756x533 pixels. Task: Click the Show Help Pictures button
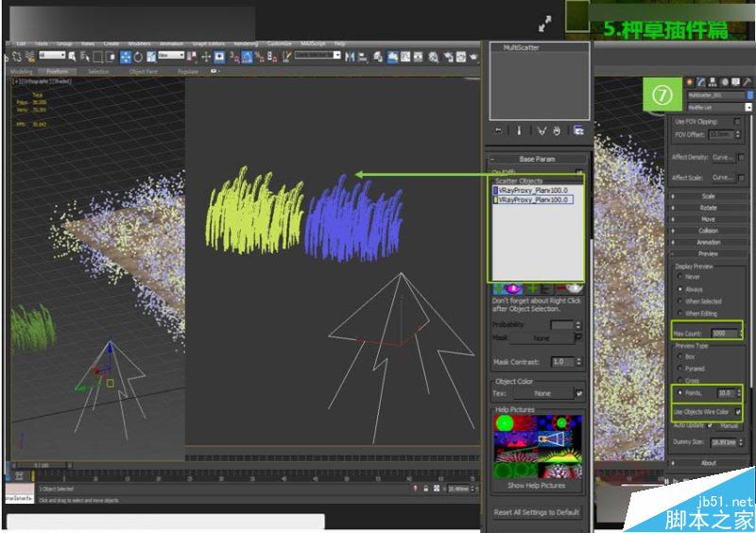pos(537,485)
